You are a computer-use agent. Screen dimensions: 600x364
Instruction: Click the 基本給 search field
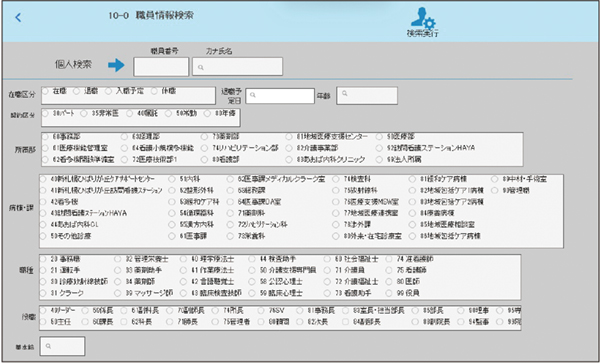click(x=62, y=346)
